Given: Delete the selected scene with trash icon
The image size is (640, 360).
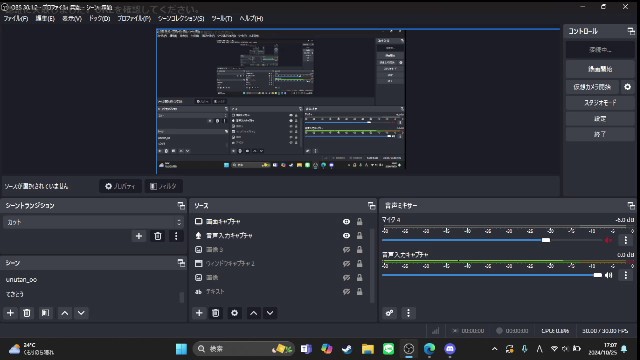Looking at the screenshot, I should pos(27,313).
